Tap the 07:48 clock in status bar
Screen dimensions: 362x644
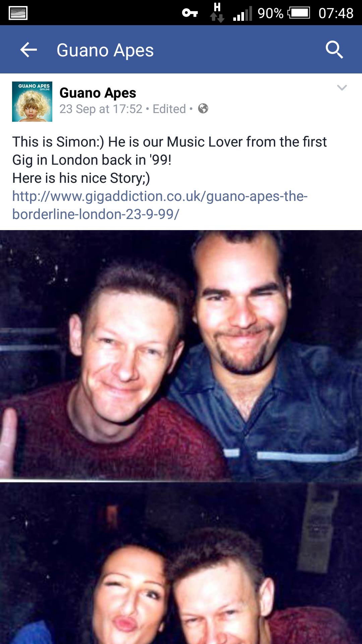[x=336, y=13]
